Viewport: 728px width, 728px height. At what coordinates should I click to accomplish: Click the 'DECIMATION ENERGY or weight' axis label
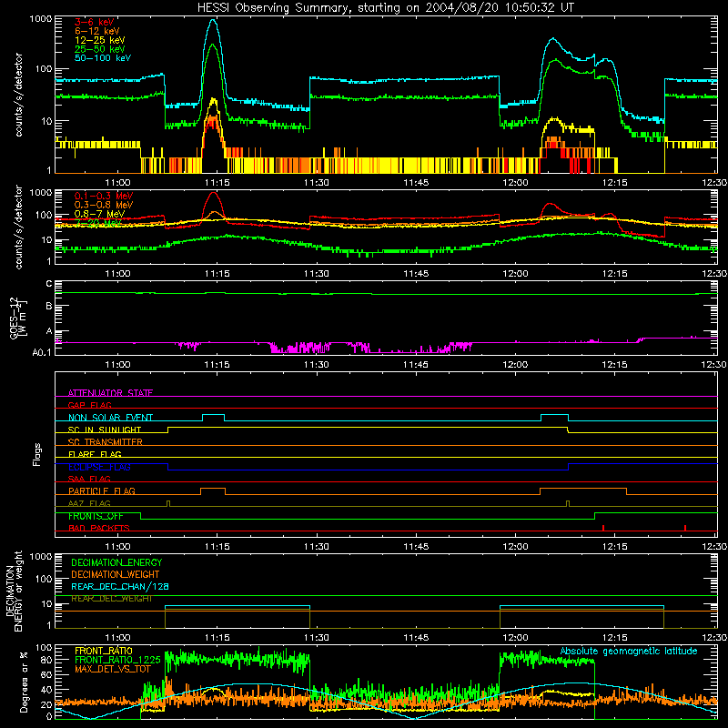14,591
